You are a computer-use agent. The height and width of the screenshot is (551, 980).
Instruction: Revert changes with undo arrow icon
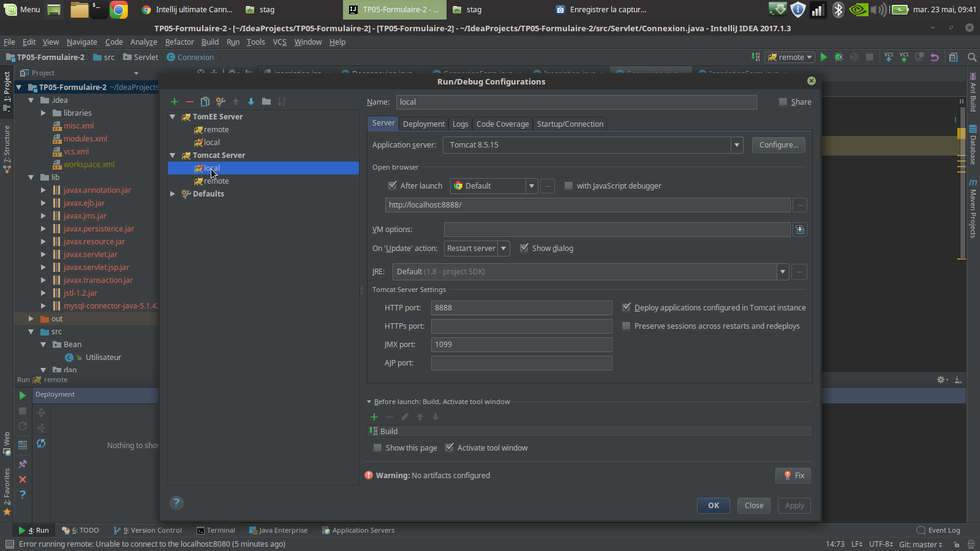point(935,57)
